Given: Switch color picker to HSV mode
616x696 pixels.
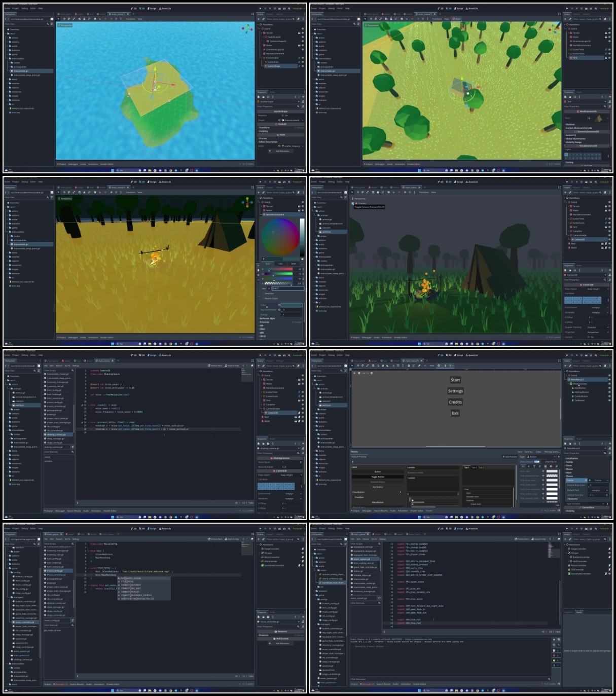Looking at the screenshot, I should pyautogui.click(x=280, y=264).
